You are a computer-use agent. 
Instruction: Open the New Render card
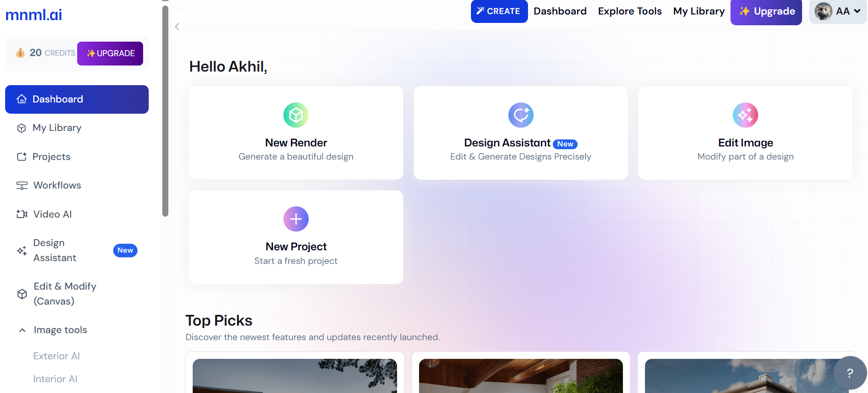296,133
